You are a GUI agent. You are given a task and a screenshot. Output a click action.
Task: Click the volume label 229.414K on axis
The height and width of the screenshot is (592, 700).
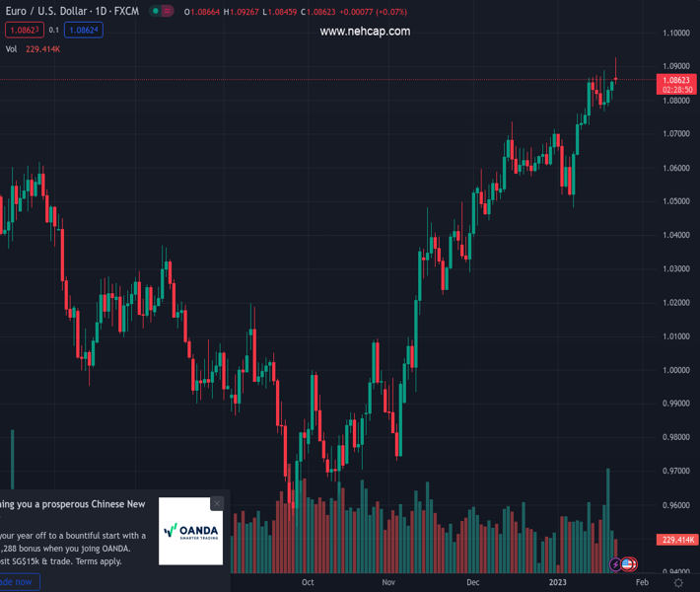tap(676, 540)
